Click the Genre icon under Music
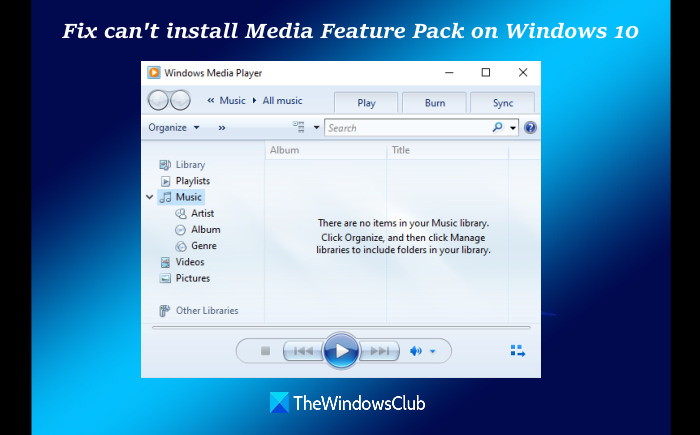 pyautogui.click(x=180, y=246)
